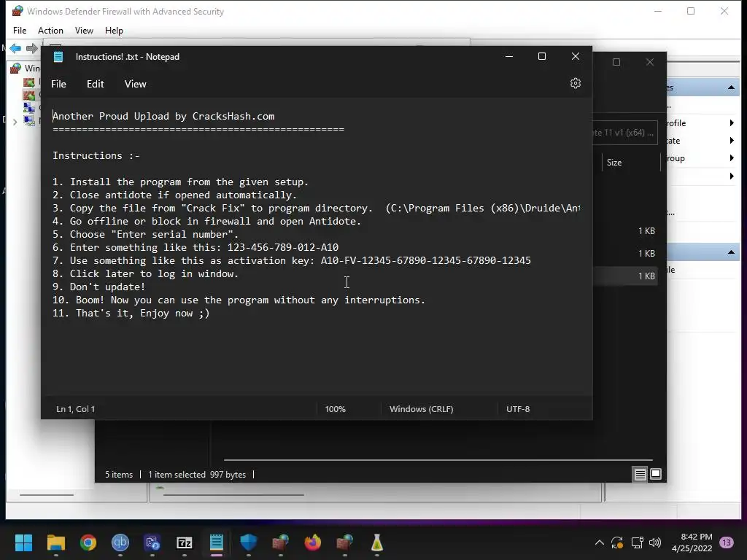Click line '5. Choose "Enter serial number".'

pos(145,234)
